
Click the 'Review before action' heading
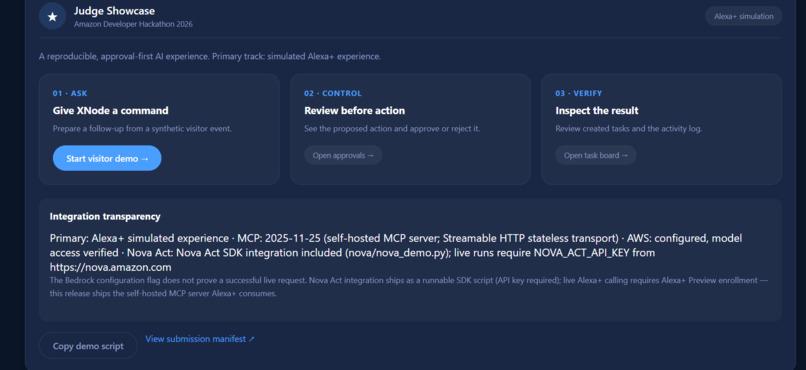click(354, 110)
